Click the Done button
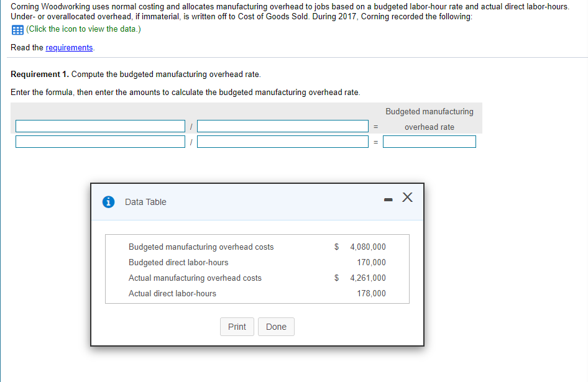The width and height of the screenshot is (588, 382). (276, 327)
